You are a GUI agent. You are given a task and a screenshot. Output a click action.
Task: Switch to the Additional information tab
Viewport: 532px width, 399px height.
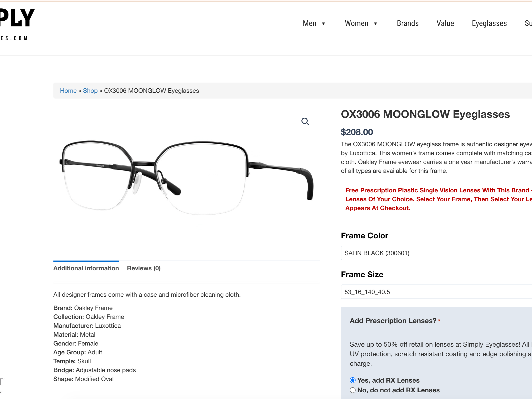coord(86,268)
